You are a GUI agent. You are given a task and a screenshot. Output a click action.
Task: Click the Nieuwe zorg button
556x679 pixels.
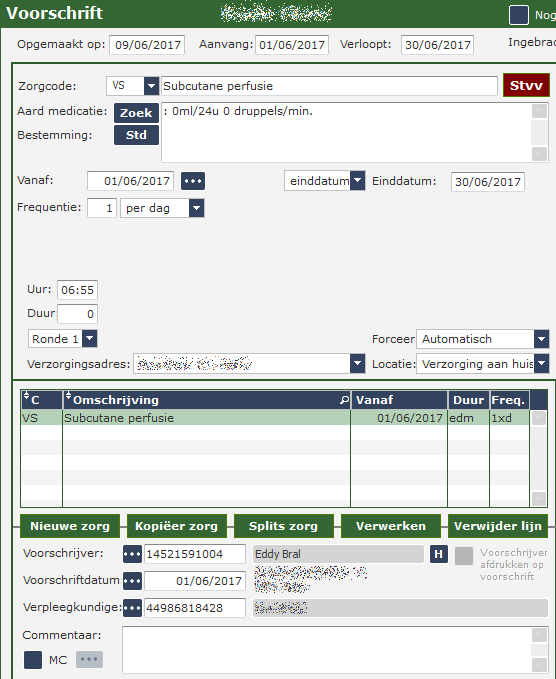click(x=70, y=526)
